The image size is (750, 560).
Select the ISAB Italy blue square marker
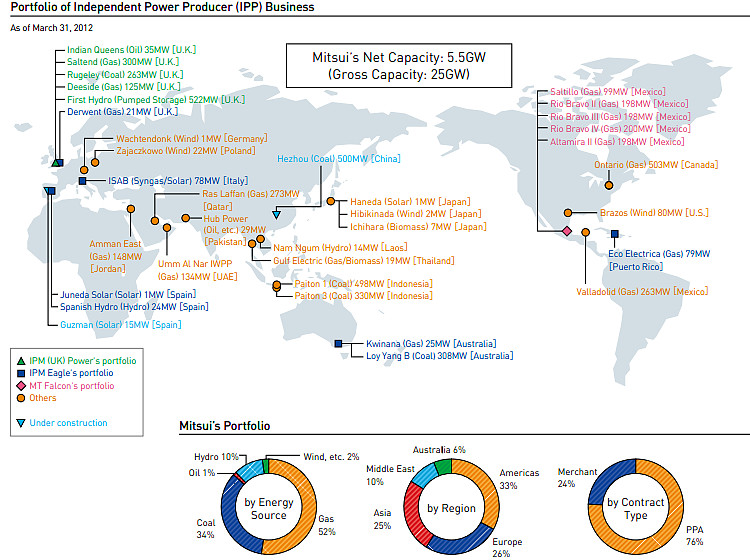click(82, 181)
